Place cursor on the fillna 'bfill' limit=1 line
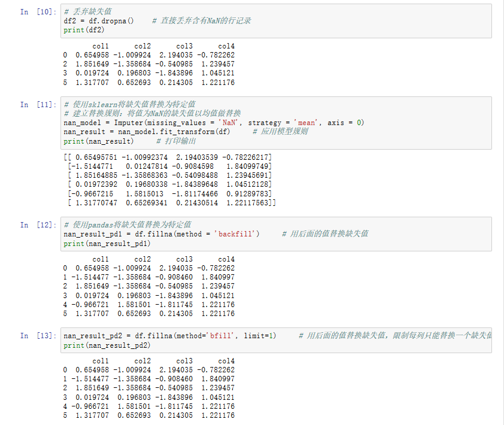Viewport: 504px width, 425px height. (169, 336)
